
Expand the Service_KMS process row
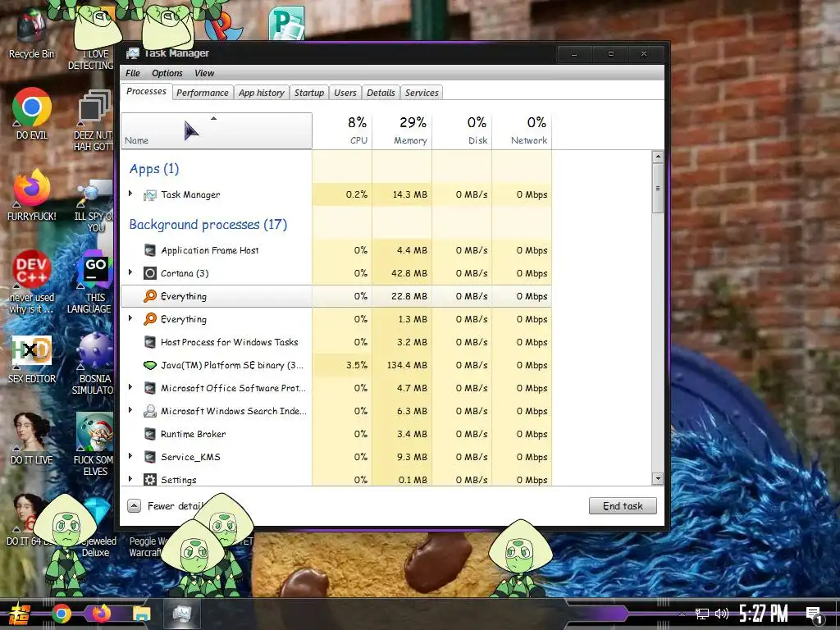point(130,456)
